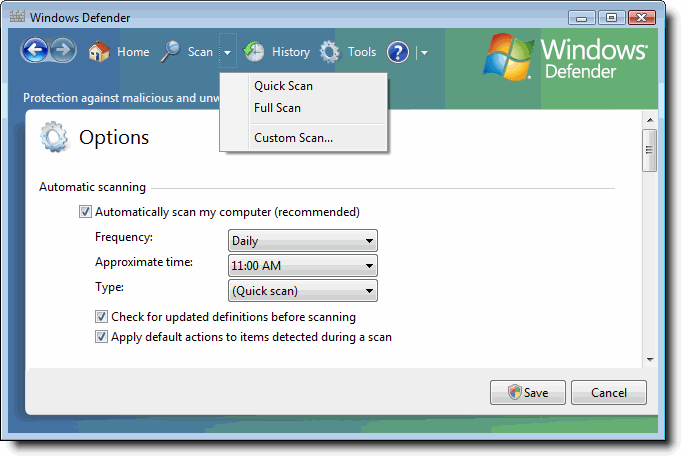Click the Forward navigation arrow
This screenshot has height=457, width=682.
tap(63, 52)
